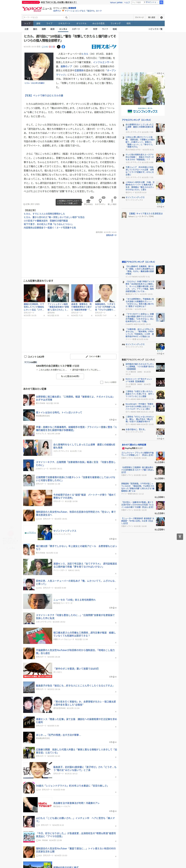Viewport: 186px width, 868px height.
Task: Share the article on Facebook
Action: click(63, 47)
